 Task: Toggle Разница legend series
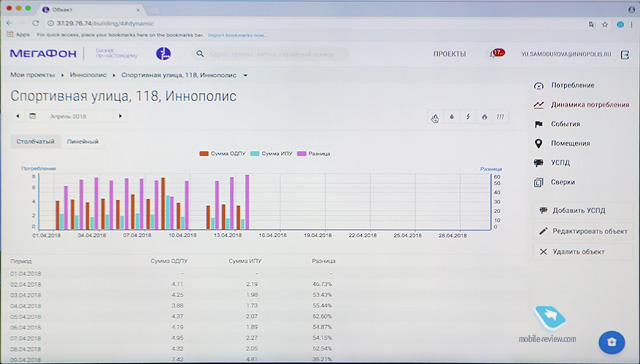pos(314,154)
